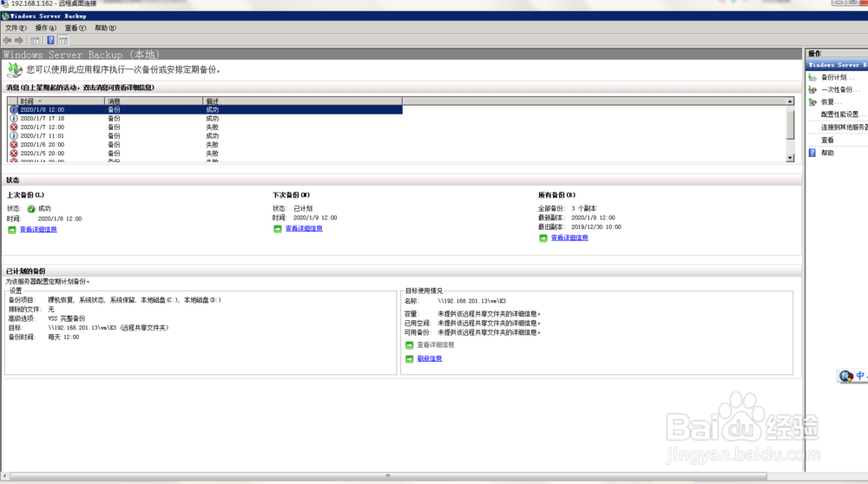Click info icon of 2020/1/7 17:18 row
The image size is (868, 484).
click(14, 118)
